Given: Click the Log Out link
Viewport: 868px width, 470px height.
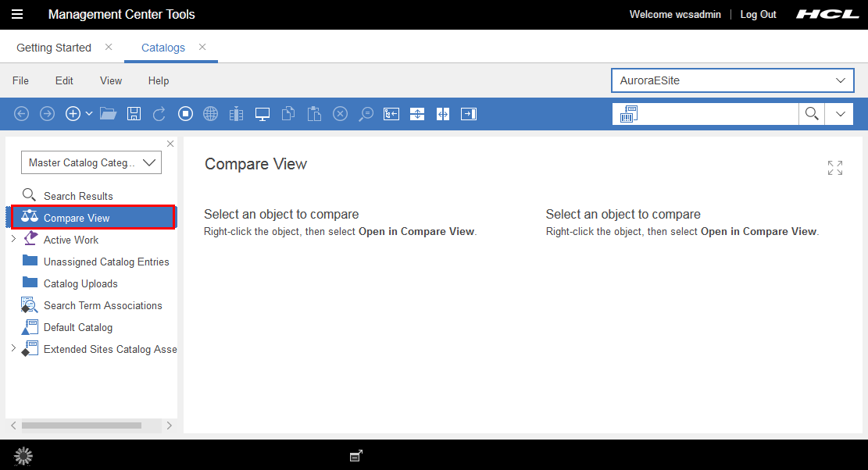Looking at the screenshot, I should (x=759, y=14).
